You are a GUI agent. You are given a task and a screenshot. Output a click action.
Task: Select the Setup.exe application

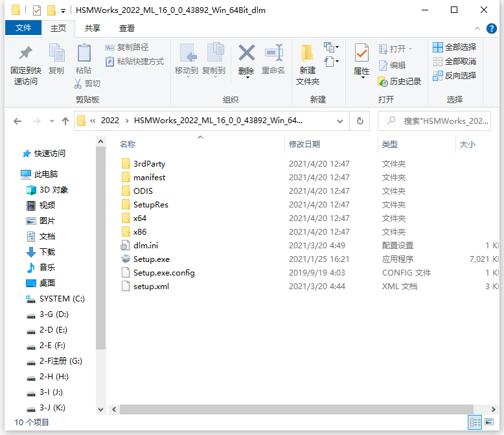pyautogui.click(x=145, y=259)
